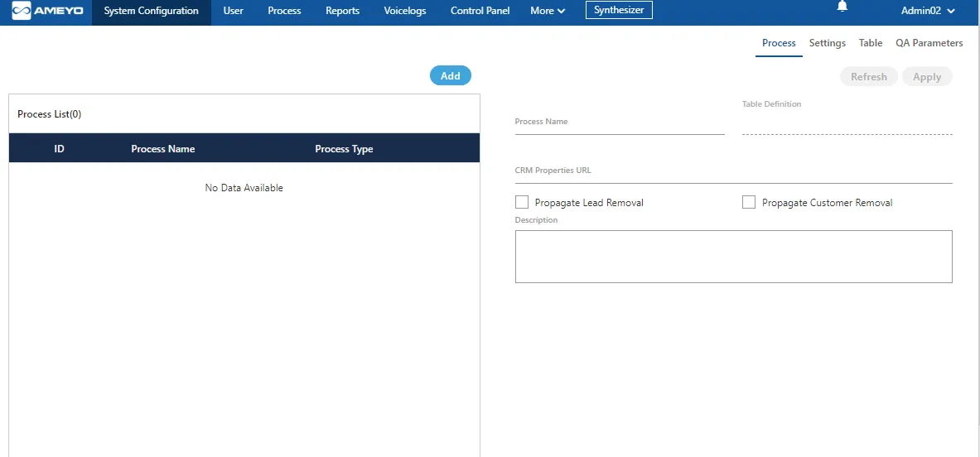Open the Table Definition dropdown

click(847, 124)
